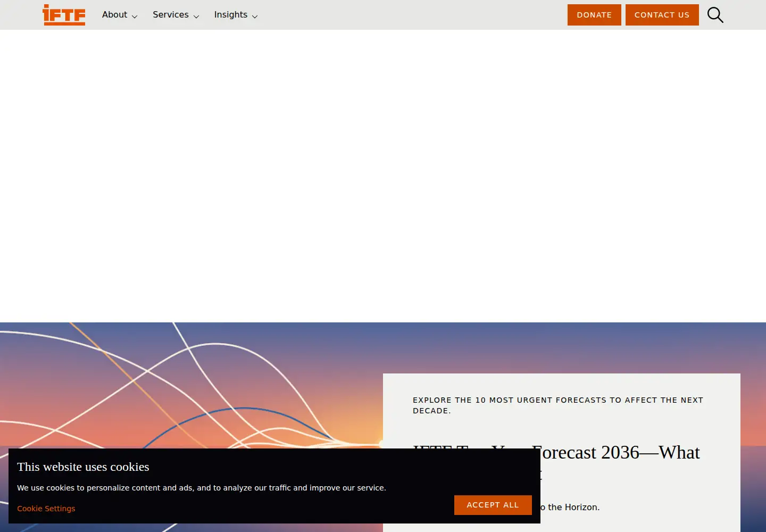Screen dimensions: 766x532
Task: Expand the About menu
Action: pos(120,15)
